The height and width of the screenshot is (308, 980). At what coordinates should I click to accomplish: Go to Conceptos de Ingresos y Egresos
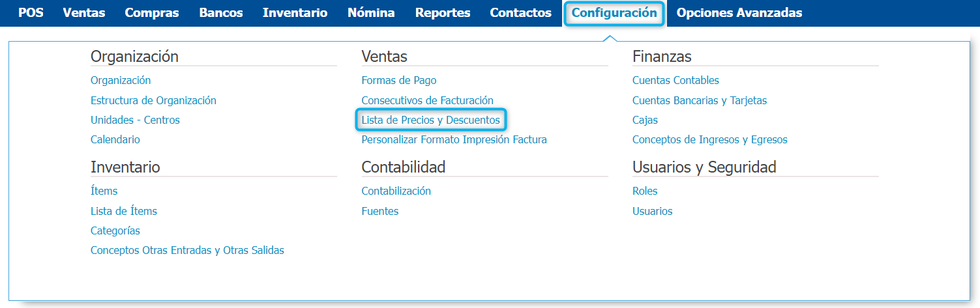(710, 139)
